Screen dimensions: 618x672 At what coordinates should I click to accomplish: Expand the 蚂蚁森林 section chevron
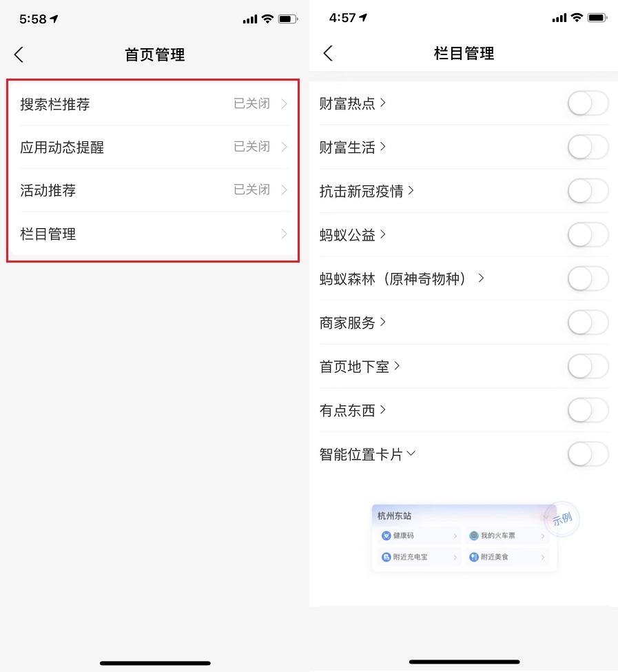point(483,278)
